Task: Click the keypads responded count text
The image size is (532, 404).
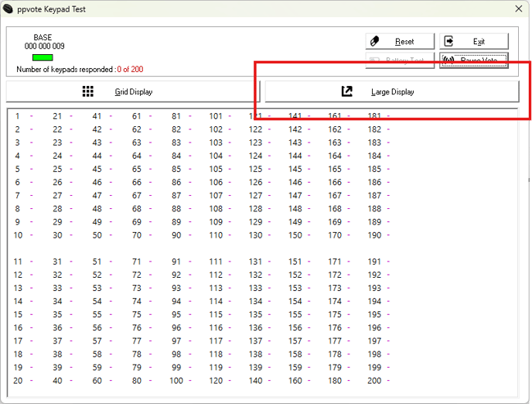Action: point(80,69)
